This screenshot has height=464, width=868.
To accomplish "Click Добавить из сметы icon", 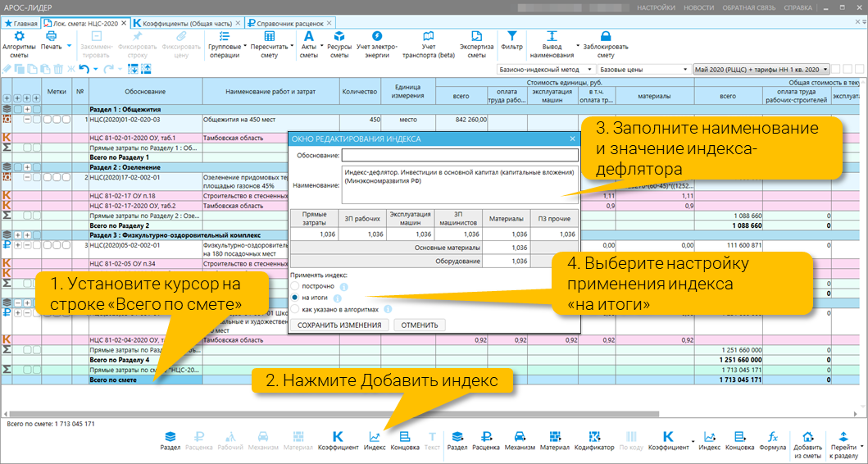I will (x=807, y=437).
